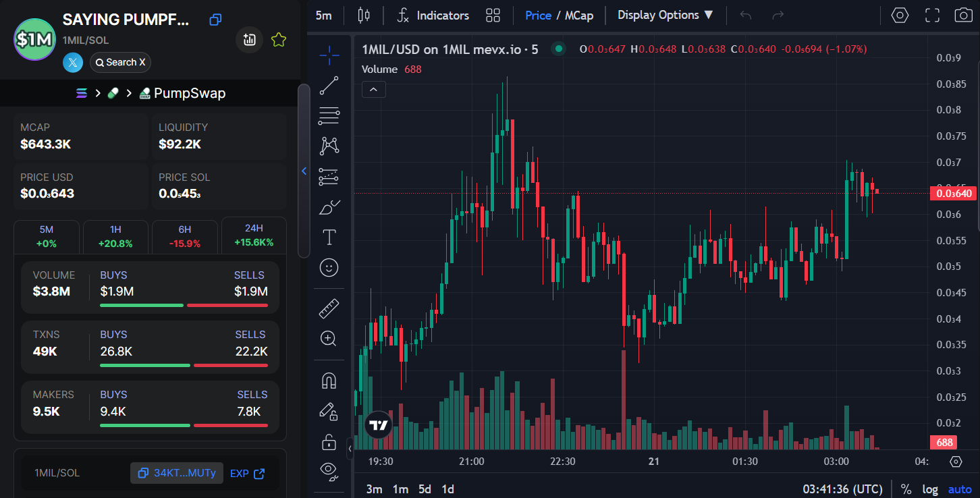Click the zoom in tool
Image resolution: width=980 pixels, height=498 pixels.
point(329,339)
